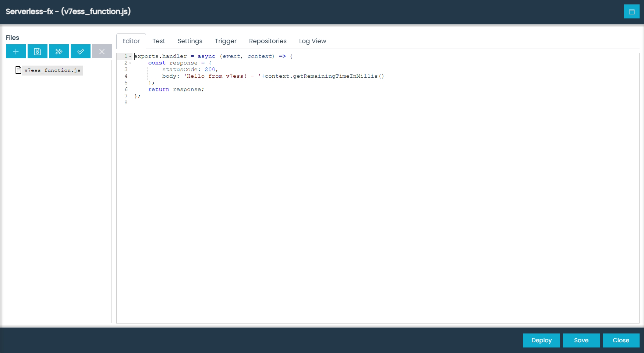Click the grey X icon in the Files toolbar

point(102,51)
